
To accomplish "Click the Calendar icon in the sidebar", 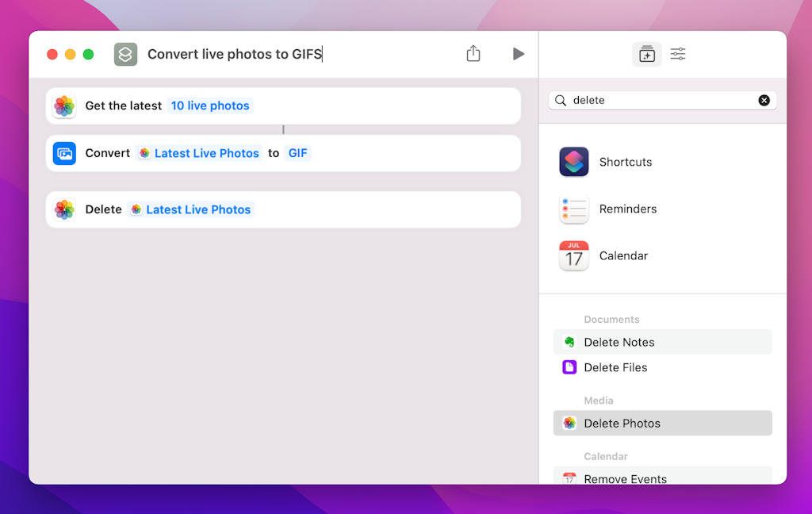I will [573, 255].
